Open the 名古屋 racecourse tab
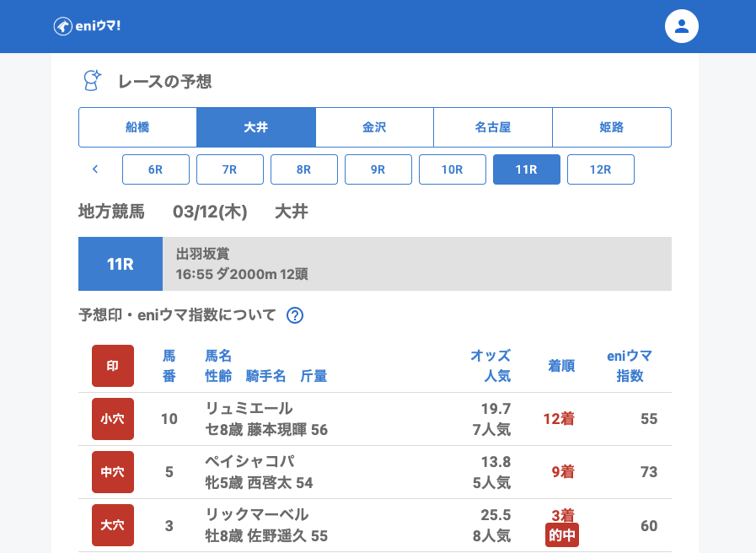This screenshot has width=756, height=553. 493,127
